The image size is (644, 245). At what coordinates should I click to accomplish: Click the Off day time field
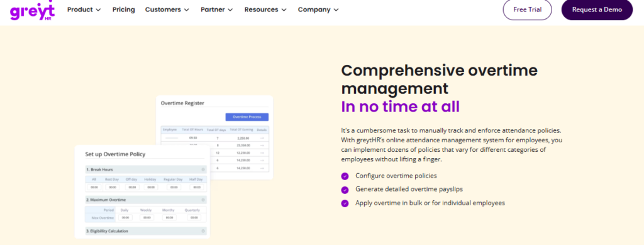[132, 187]
